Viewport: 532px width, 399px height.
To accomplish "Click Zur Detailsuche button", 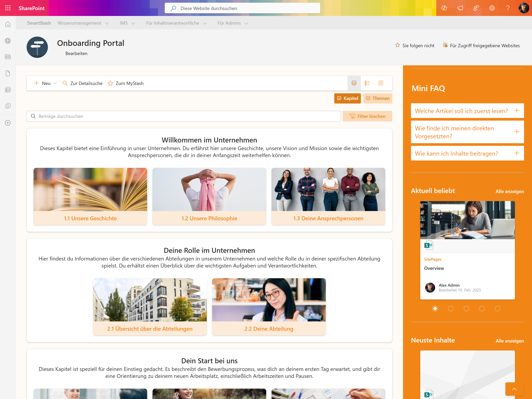I will [x=82, y=83].
